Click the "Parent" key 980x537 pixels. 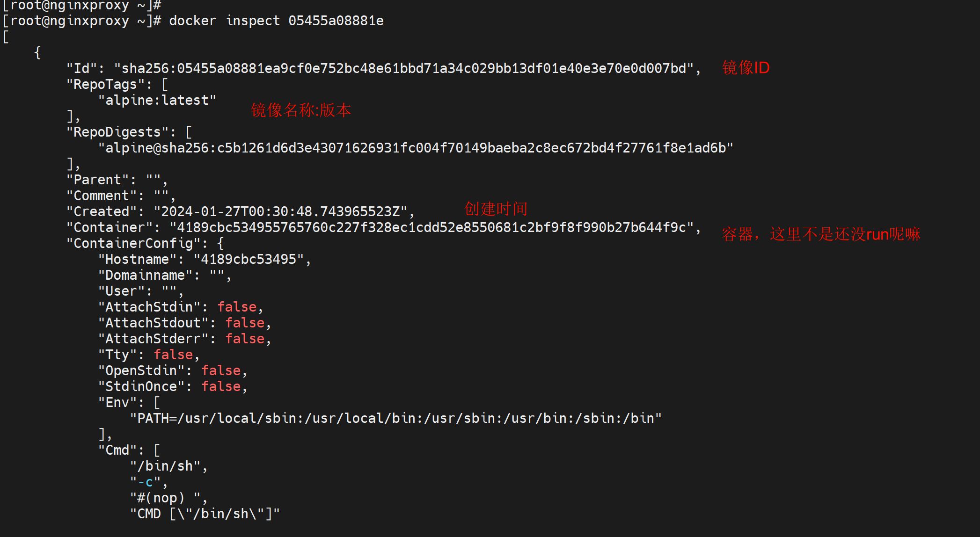[97, 180]
